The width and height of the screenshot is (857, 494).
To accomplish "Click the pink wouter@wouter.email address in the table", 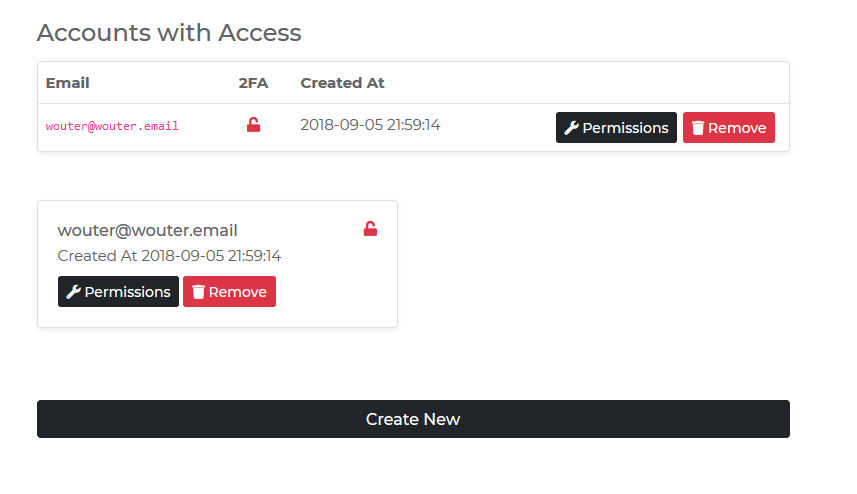I will [112, 127].
